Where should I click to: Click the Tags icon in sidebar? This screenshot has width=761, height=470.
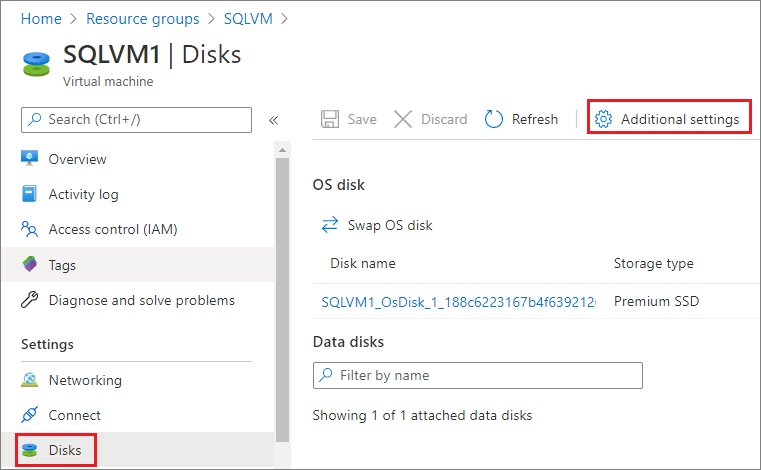pyautogui.click(x=30, y=265)
